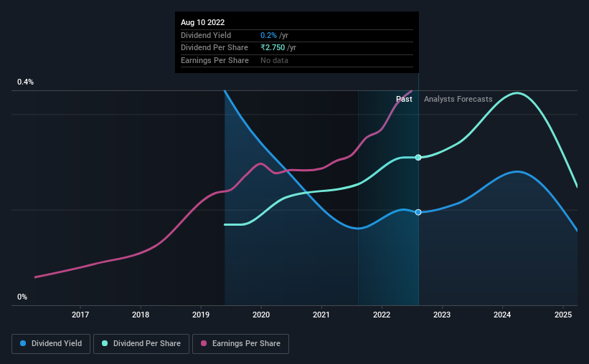The width and height of the screenshot is (589, 364).
Task: Click the 2017 axis label
Action: tap(80, 315)
